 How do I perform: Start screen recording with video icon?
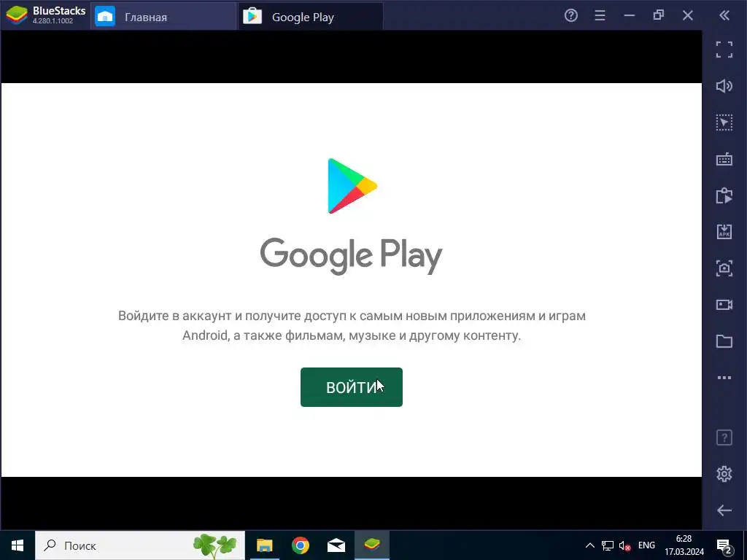pos(724,305)
